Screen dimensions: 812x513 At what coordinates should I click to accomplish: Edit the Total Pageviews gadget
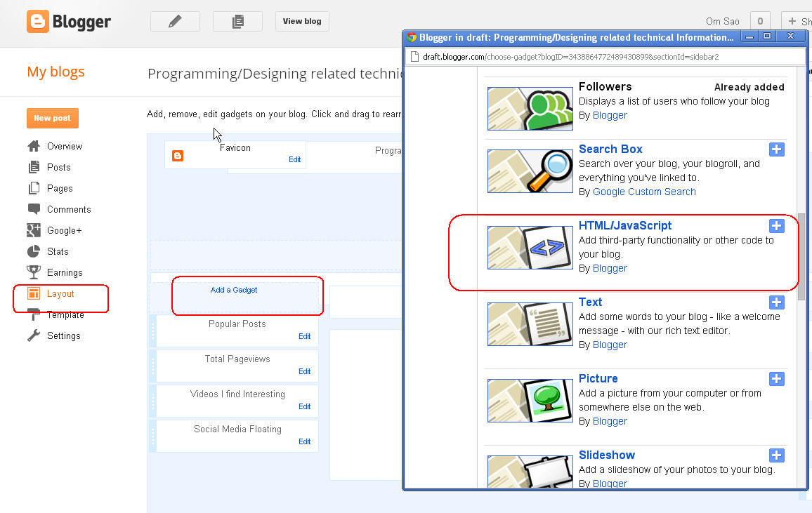305,371
